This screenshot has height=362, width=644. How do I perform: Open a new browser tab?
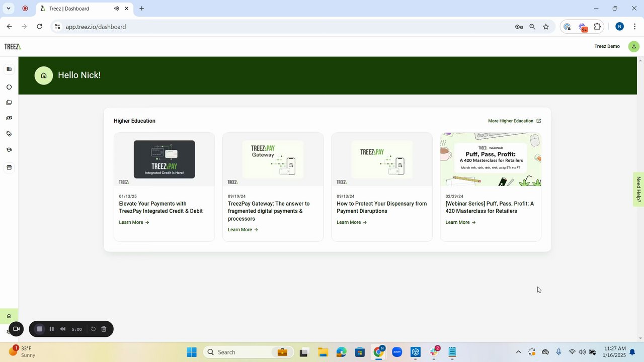141,9
